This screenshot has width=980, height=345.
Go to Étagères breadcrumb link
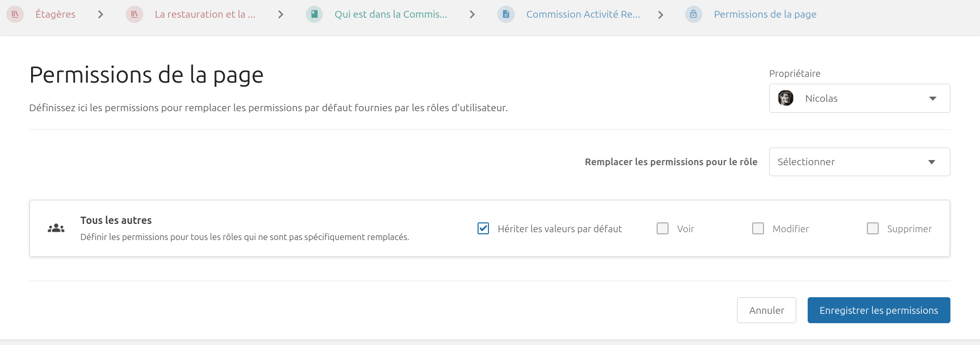click(56, 15)
